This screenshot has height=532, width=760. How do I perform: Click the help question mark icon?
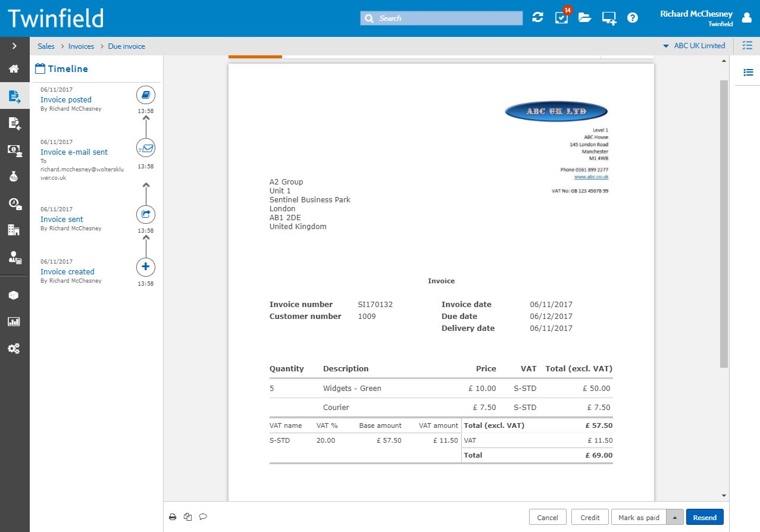click(x=633, y=18)
